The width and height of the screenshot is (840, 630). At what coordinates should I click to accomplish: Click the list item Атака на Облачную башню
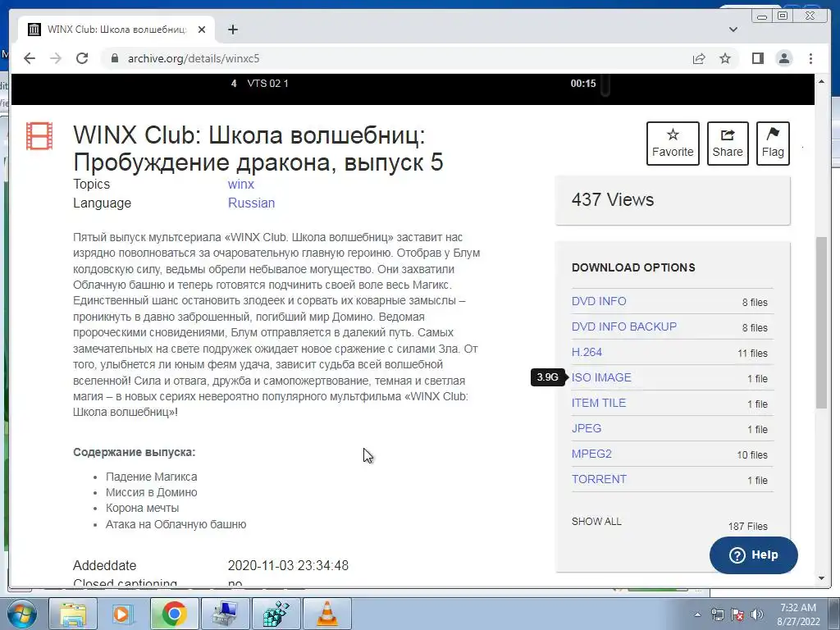[x=176, y=524]
